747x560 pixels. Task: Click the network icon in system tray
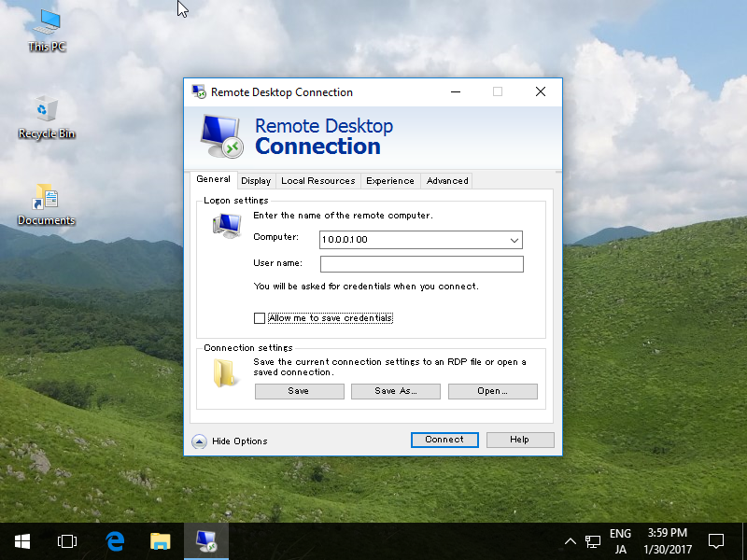click(593, 540)
